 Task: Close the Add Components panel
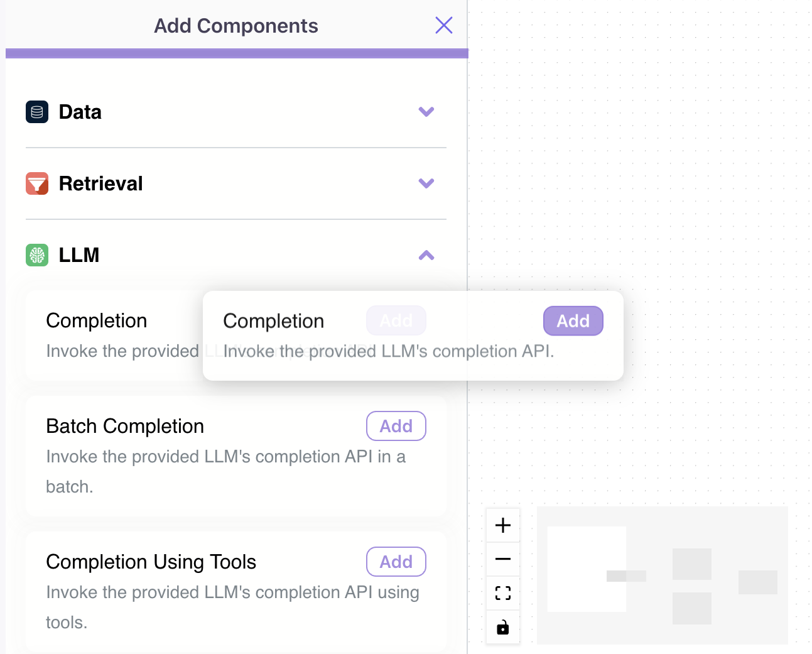[x=444, y=25]
